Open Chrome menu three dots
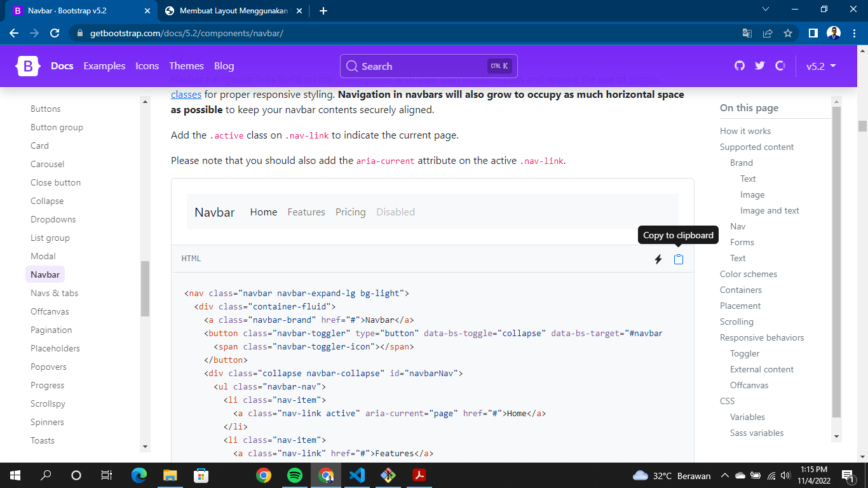868x488 pixels. pyautogui.click(x=854, y=33)
